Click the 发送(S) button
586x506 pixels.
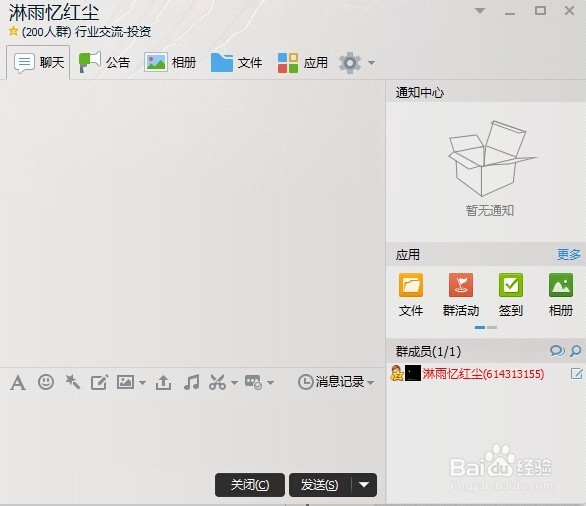(320, 485)
